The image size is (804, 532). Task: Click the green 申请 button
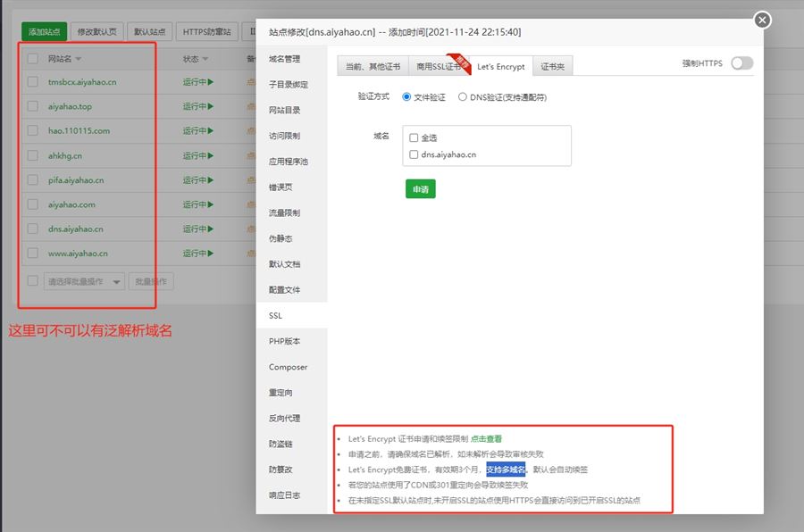(x=420, y=189)
